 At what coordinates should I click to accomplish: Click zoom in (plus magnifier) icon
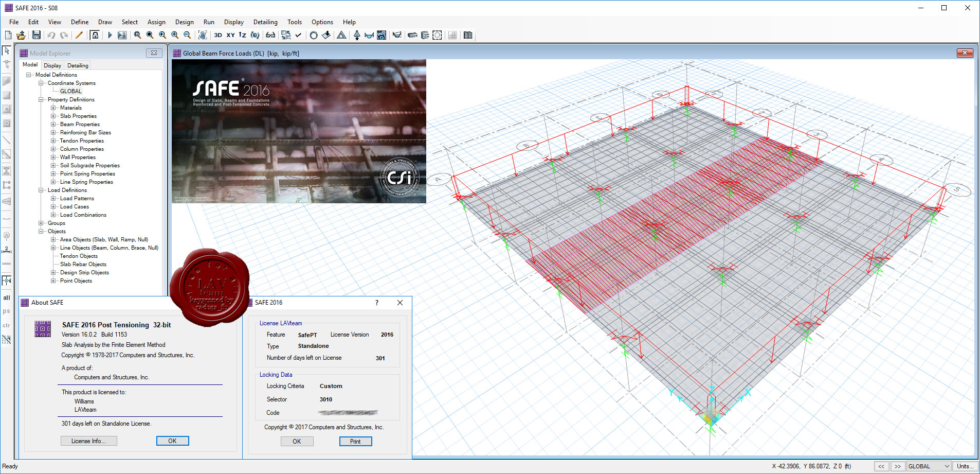point(175,35)
